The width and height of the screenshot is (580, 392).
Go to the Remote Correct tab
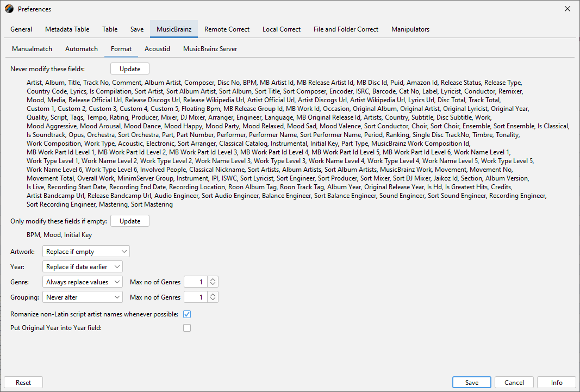click(227, 29)
